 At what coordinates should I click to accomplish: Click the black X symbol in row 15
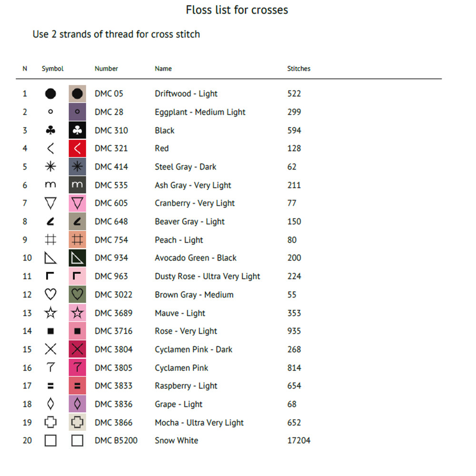pos(50,349)
